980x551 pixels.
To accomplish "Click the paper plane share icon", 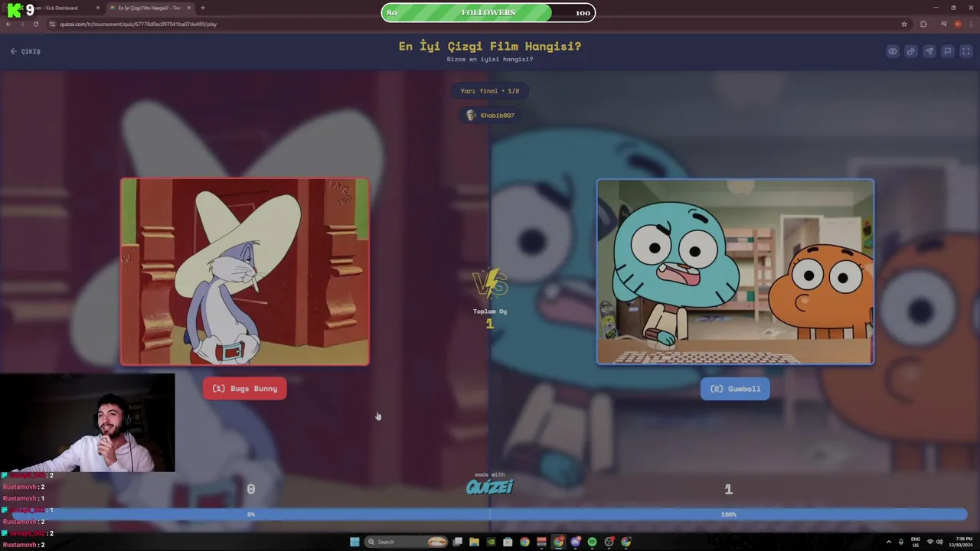I will pyautogui.click(x=929, y=51).
